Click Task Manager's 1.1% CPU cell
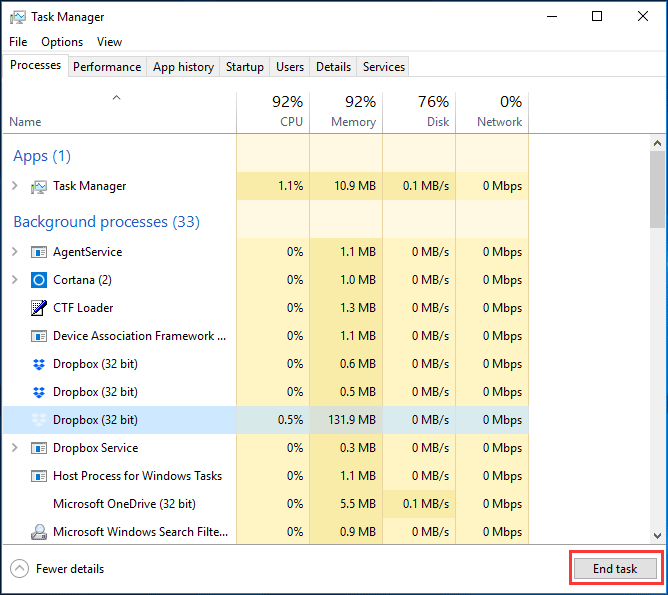The image size is (668, 595). click(273, 186)
